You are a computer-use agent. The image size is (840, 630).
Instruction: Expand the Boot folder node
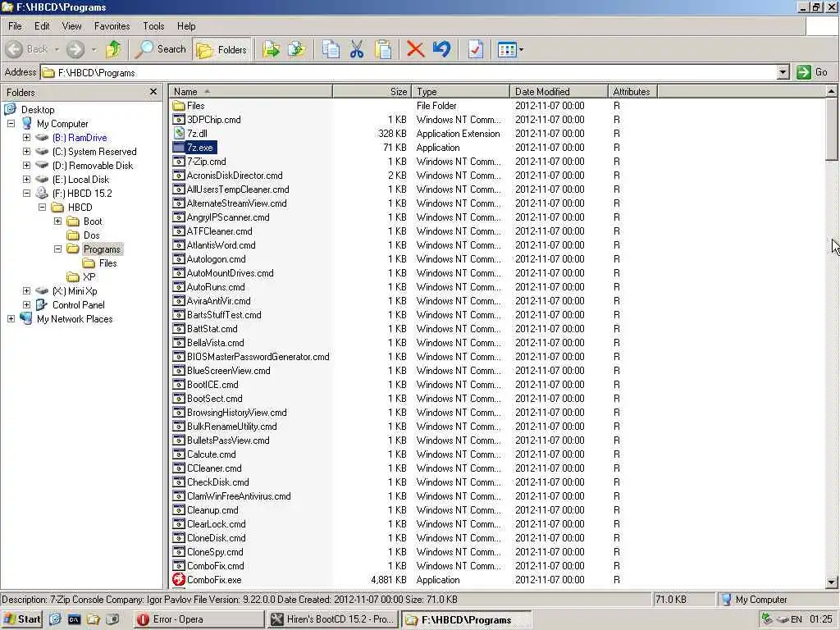(x=57, y=221)
